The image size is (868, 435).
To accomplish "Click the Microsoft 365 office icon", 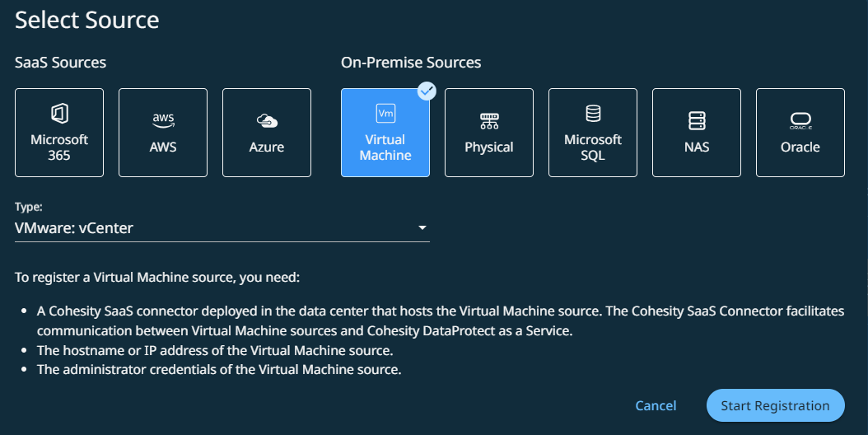I will (59, 114).
